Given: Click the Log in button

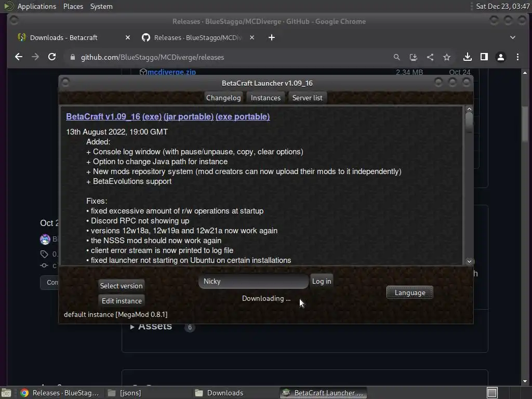Looking at the screenshot, I should [321, 281].
